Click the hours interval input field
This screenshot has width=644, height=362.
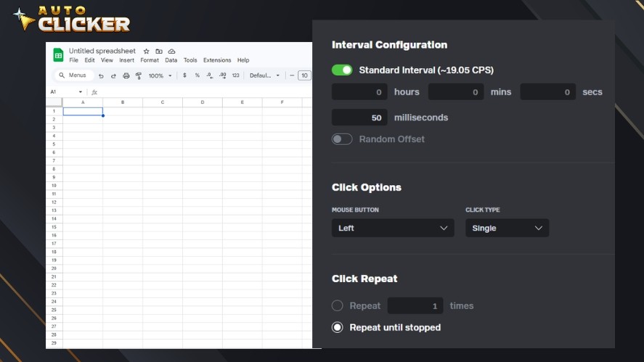[359, 92]
